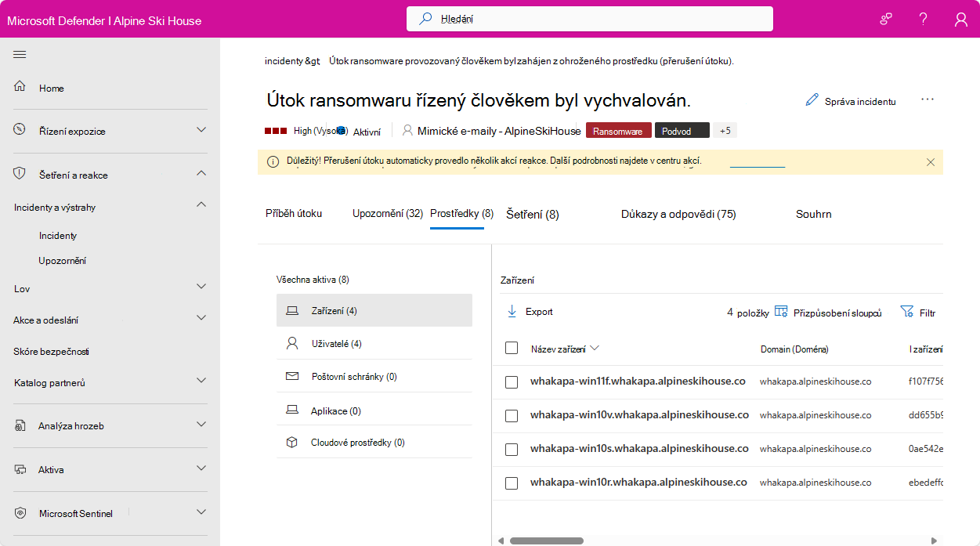The image size is (980, 546).
Task: Click the Řízení expozice gauge icon
Action: point(20,129)
